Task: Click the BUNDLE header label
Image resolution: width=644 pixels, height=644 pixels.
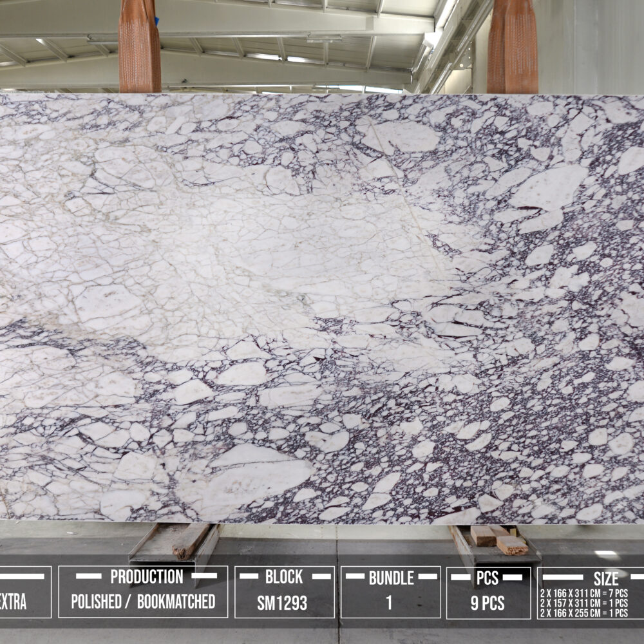Action: 390,578
